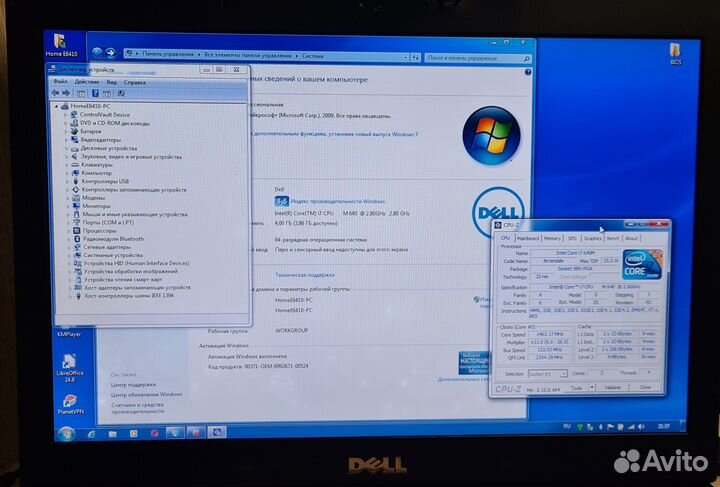Select Мониторы in the device tree
This screenshot has width=720, height=487.
tap(96, 206)
